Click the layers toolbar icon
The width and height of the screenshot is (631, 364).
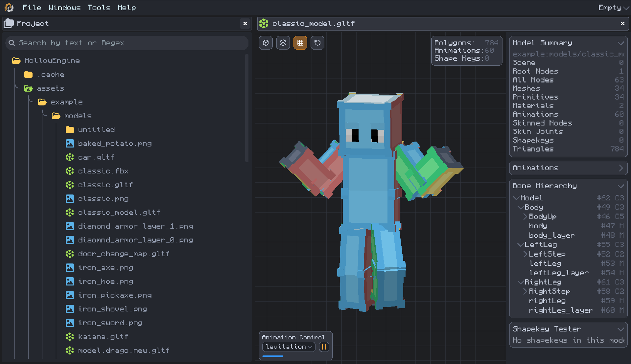pyautogui.click(x=283, y=43)
